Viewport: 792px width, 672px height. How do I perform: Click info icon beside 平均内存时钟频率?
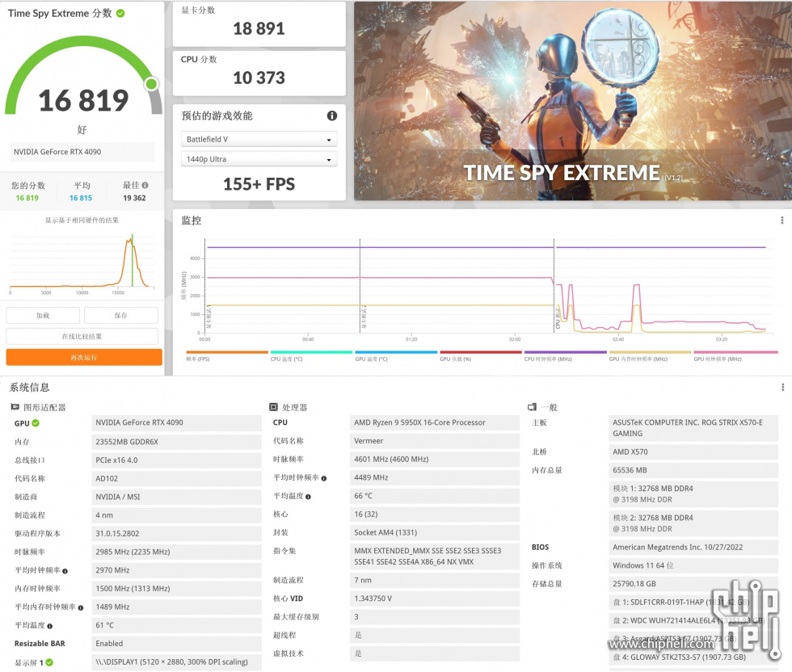[x=81, y=607]
